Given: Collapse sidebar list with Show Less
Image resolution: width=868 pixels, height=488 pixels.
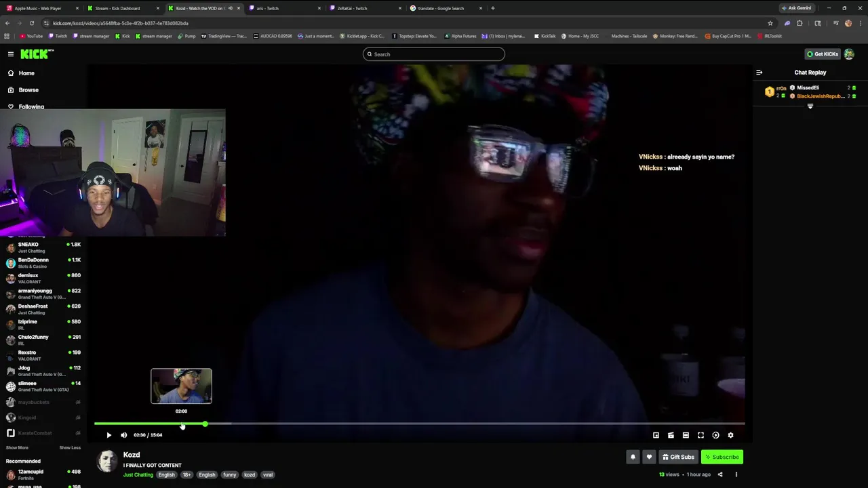Looking at the screenshot, I should pyautogui.click(x=70, y=448).
